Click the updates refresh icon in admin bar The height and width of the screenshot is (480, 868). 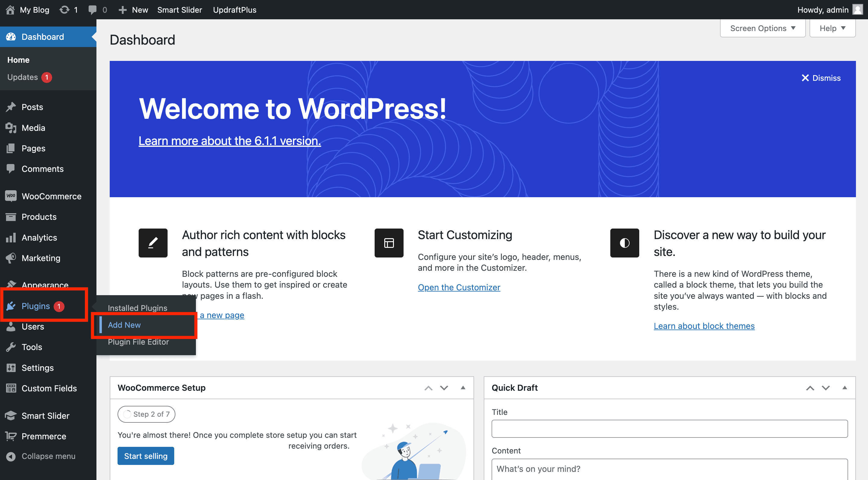tap(64, 10)
